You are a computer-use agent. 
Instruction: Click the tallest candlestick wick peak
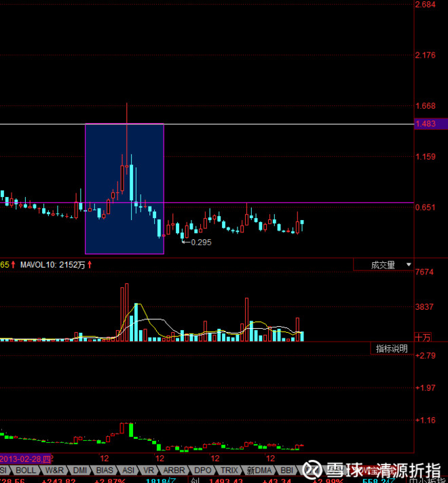[x=126, y=104]
